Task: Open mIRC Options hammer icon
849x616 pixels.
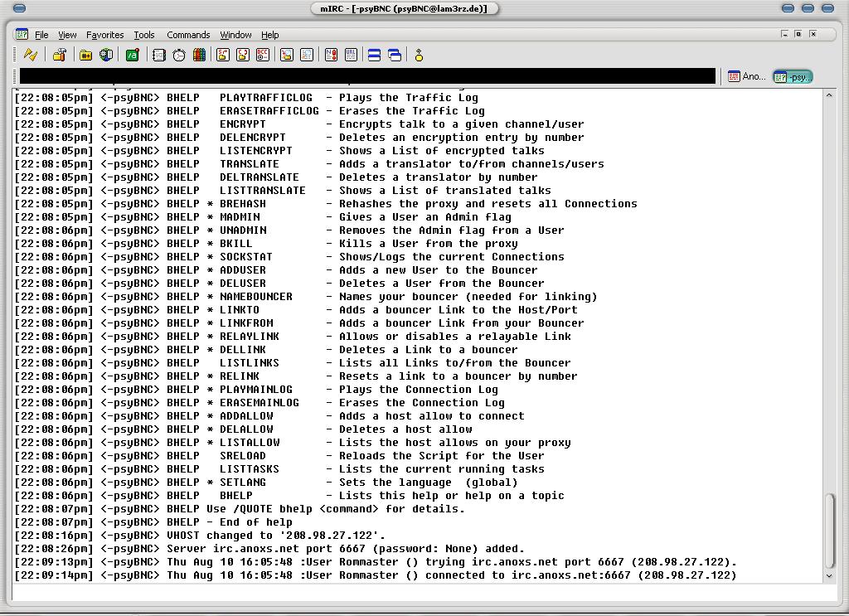Action: tap(60, 55)
